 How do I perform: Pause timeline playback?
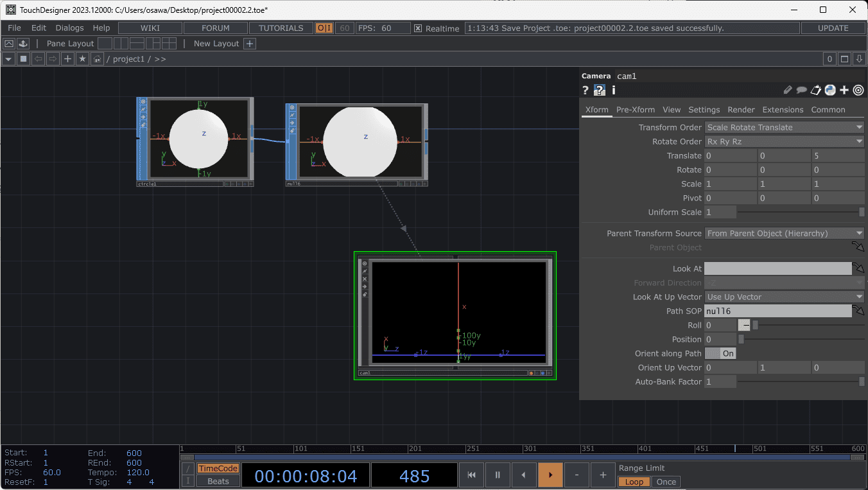point(498,475)
